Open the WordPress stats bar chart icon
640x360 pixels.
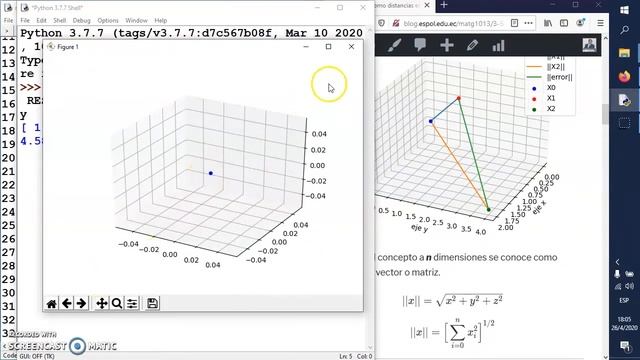[x=498, y=45]
